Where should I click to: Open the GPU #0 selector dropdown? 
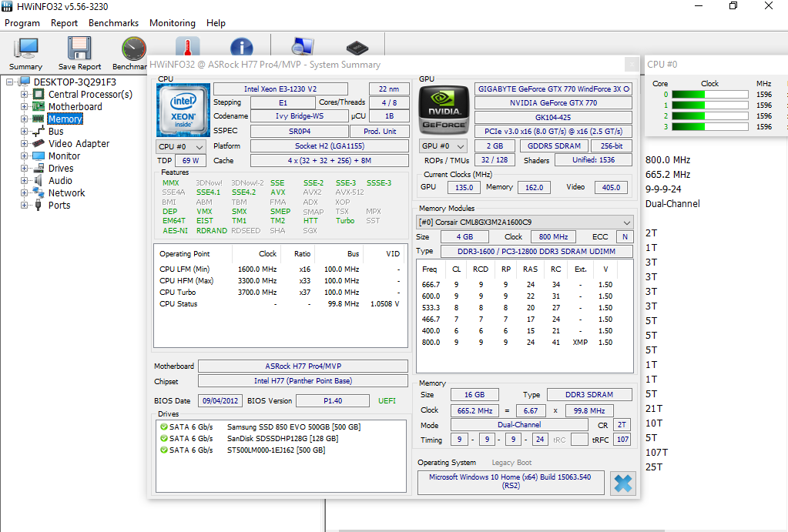pyautogui.click(x=443, y=146)
